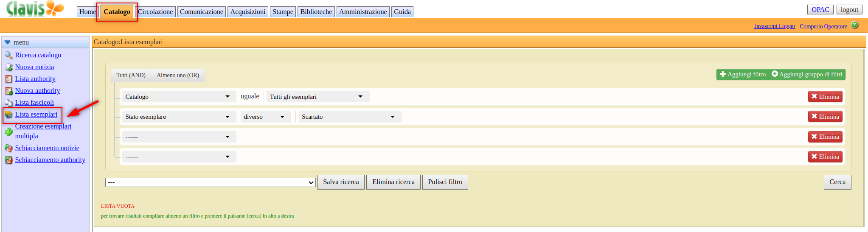Select the Tutti (AND) filter mode
This screenshot has width=868, height=232.
point(131,75)
